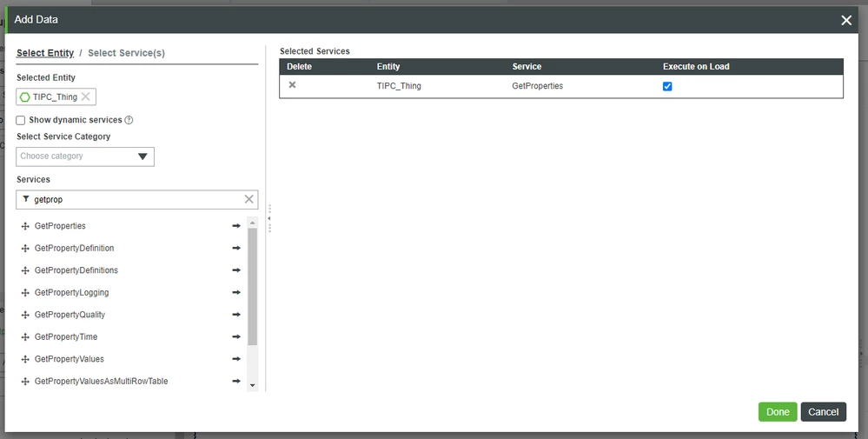Click the move handle icon beside GetPropertyLogging

click(x=25, y=292)
